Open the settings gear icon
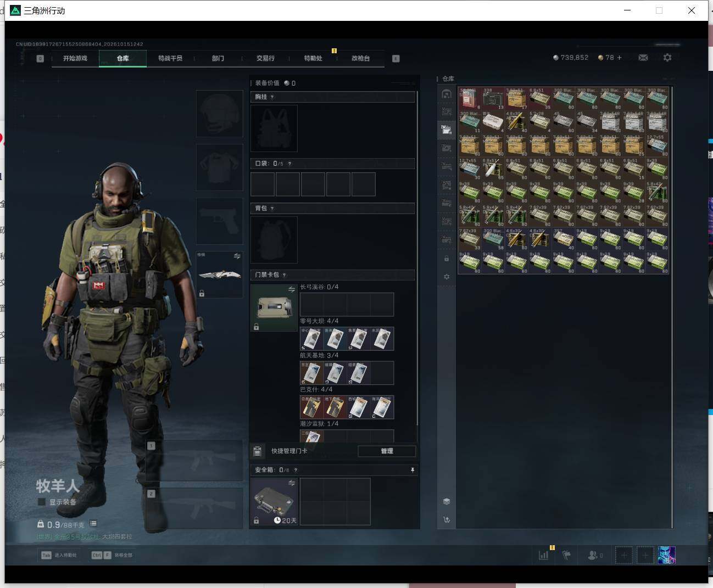713x588 pixels. pos(667,58)
